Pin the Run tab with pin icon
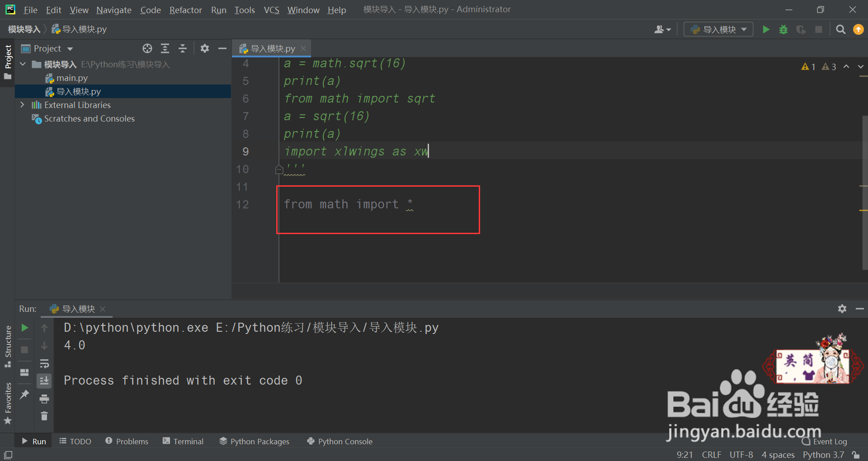 point(24,395)
